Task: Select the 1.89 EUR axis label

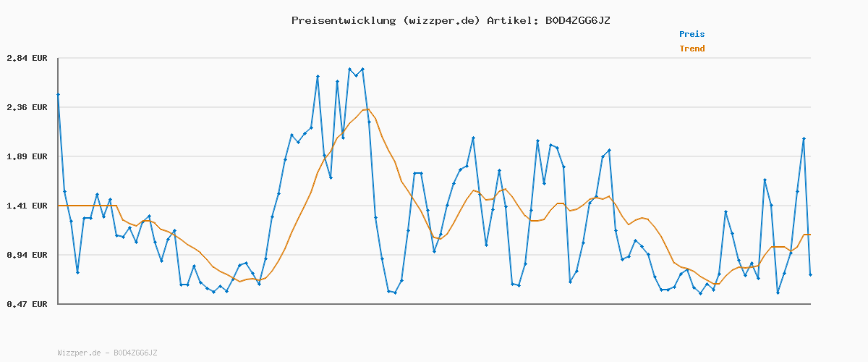Action: click(27, 156)
